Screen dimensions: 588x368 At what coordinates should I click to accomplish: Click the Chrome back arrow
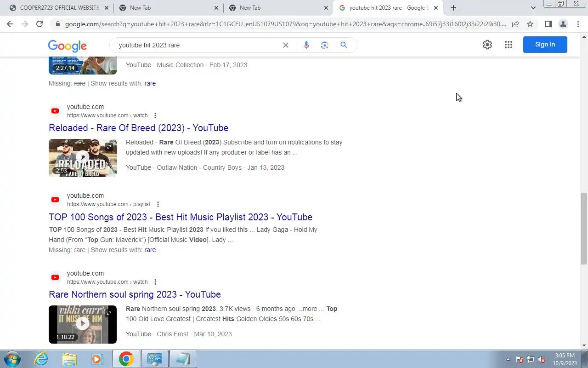coord(10,24)
